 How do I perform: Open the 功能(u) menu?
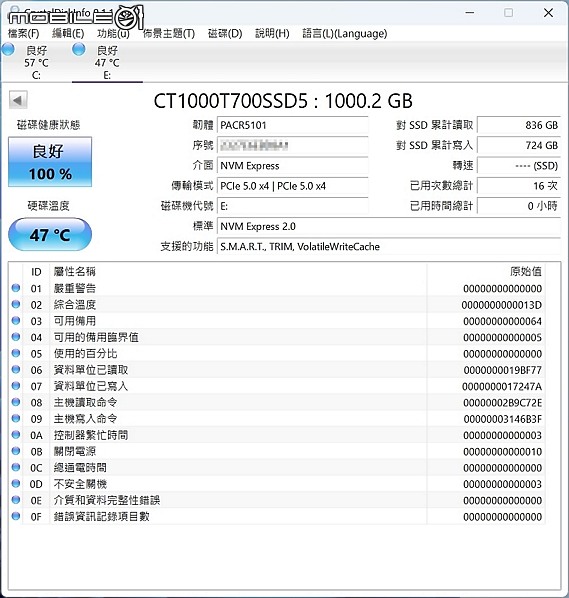(113, 34)
